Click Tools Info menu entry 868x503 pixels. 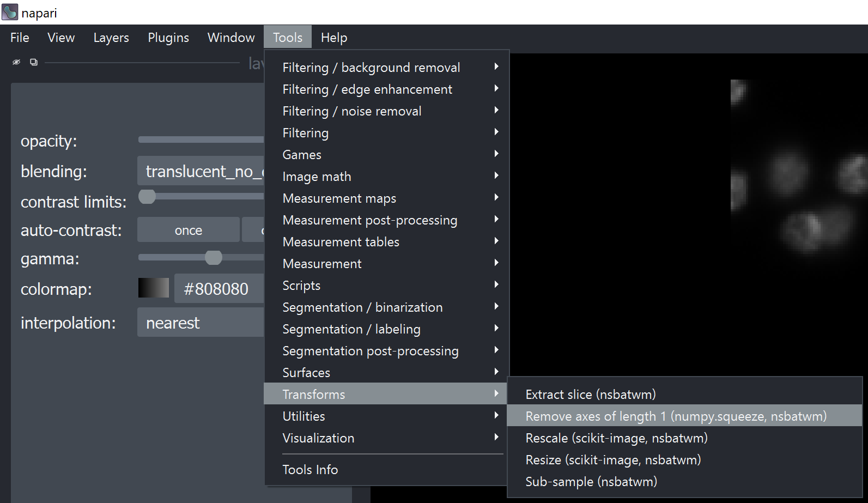click(x=386, y=469)
